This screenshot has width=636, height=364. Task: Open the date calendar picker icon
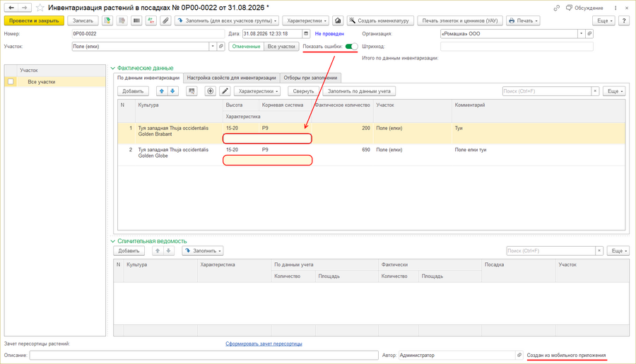(x=306, y=34)
